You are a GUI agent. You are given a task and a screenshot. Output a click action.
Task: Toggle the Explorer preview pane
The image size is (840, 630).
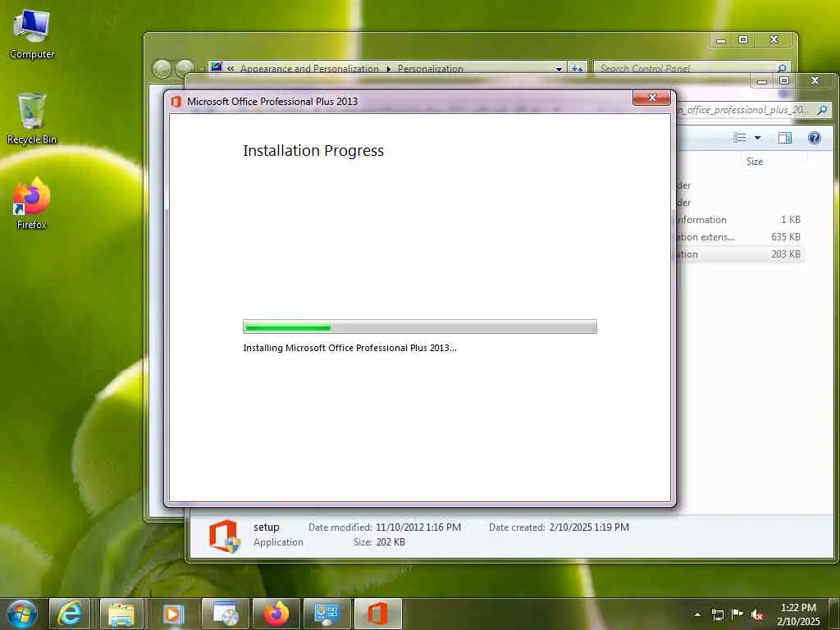[785, 138]
